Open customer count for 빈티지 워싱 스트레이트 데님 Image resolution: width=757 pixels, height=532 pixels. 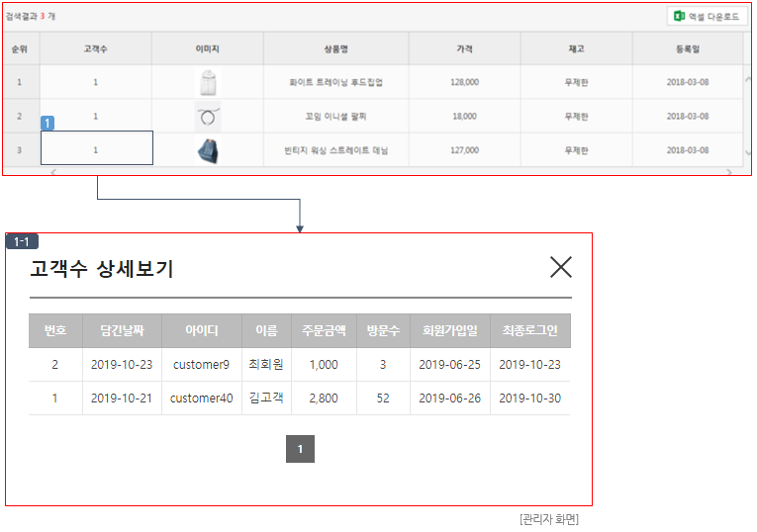(97, 150)
